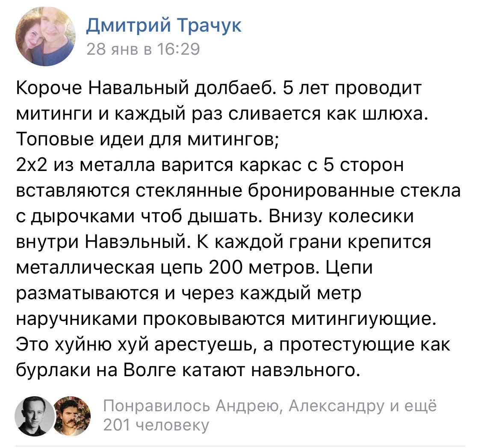Click the line Топовые идеи для митингов

coord(147,140)
